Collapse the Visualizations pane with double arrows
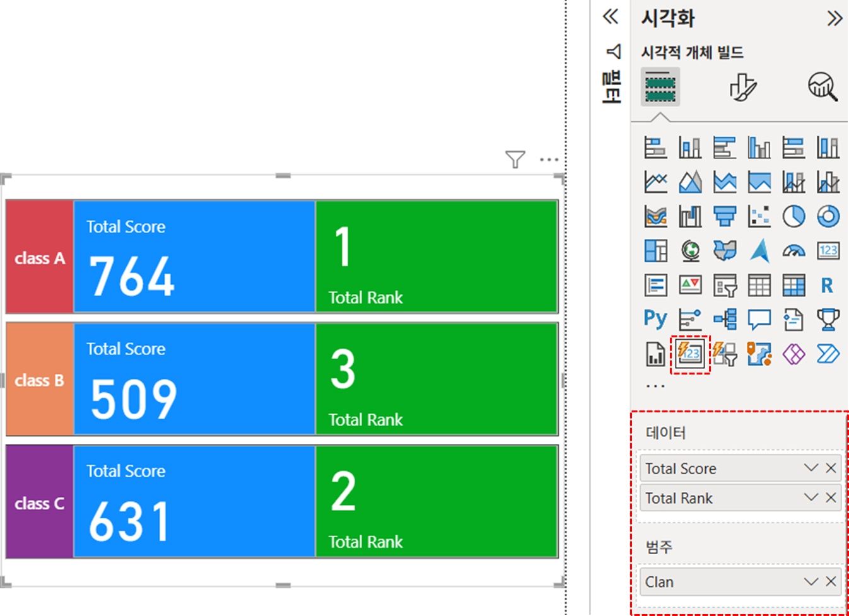Image resolution: width=849 pixels, height=616 pixels. click(x=834, y=18)
